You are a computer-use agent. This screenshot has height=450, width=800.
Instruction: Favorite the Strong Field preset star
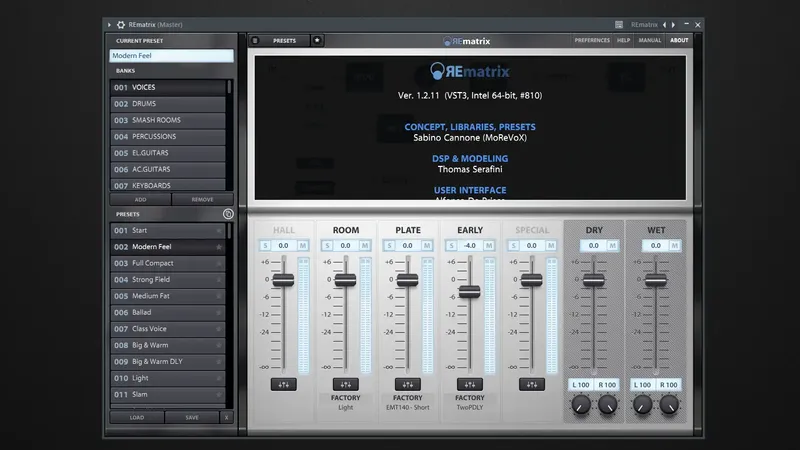pos(219,280)
